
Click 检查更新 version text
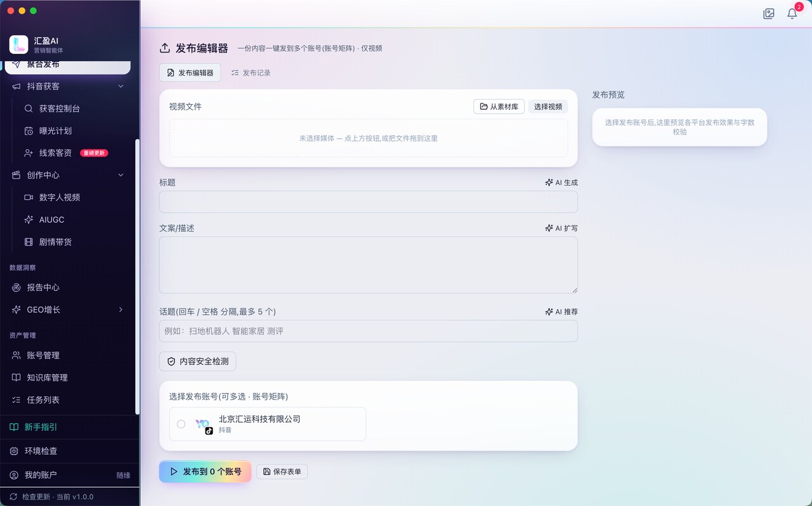point(58,496)
